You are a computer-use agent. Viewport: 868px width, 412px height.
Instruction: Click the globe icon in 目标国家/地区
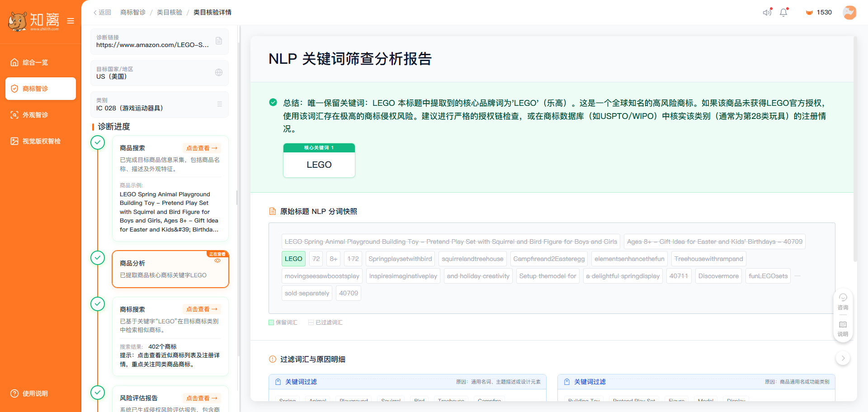point(219,72)
